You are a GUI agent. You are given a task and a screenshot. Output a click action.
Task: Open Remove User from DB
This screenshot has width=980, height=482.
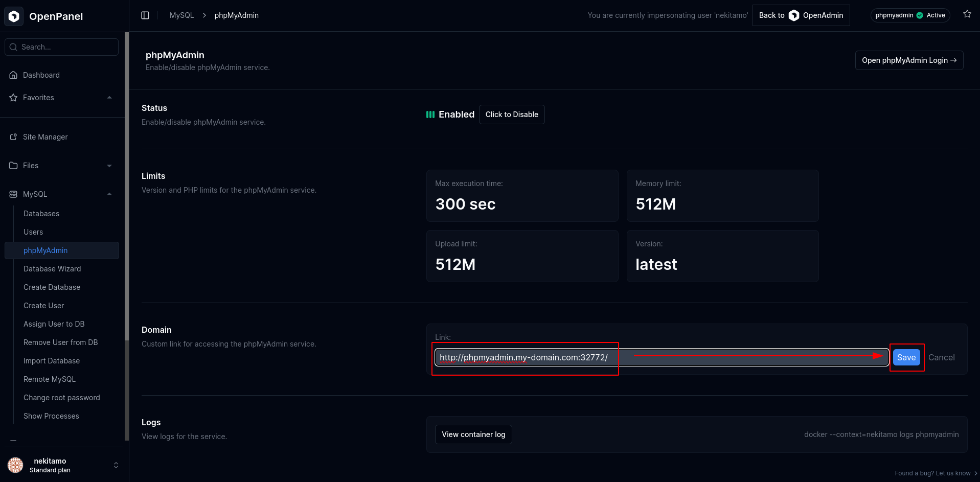coord(61,342)
